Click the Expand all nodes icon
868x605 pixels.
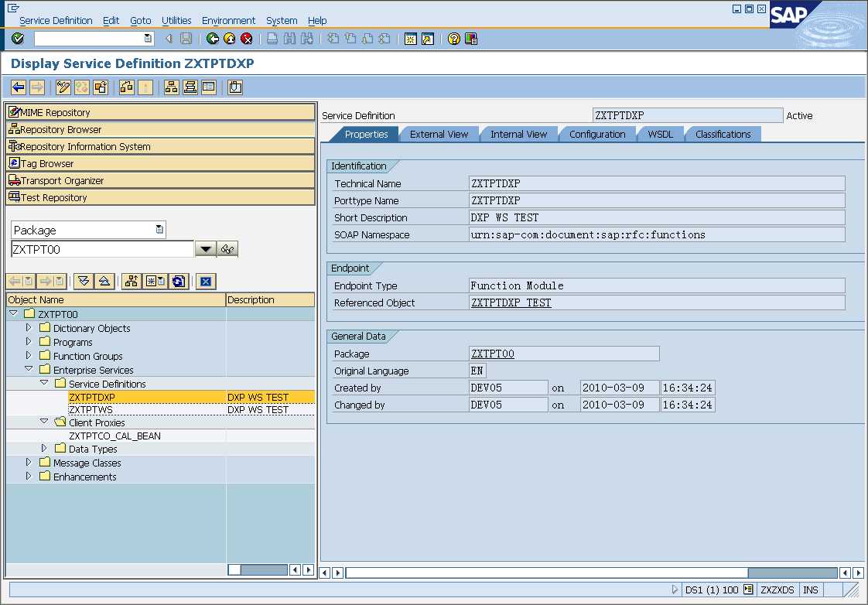pos(84,281)
